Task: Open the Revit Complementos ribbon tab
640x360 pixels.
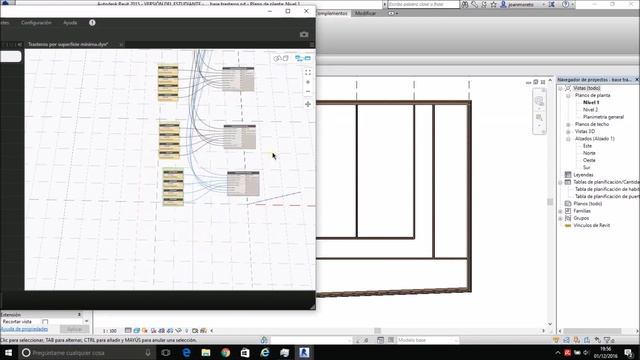Action: click(331, 13)
